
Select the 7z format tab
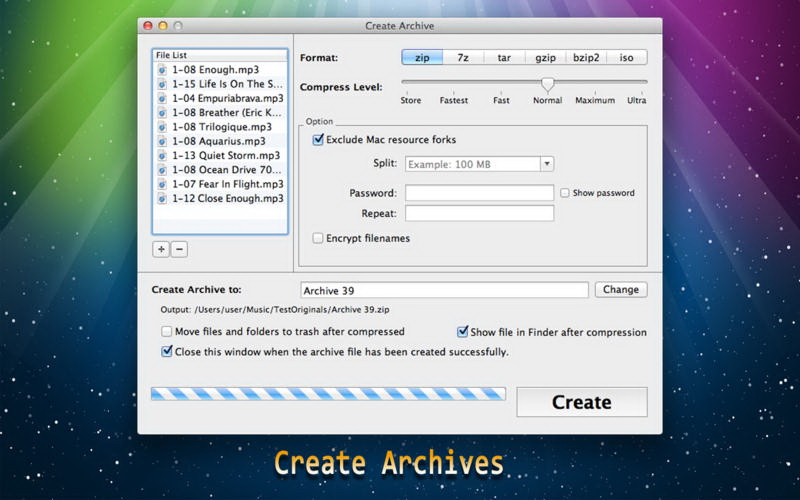463,58
